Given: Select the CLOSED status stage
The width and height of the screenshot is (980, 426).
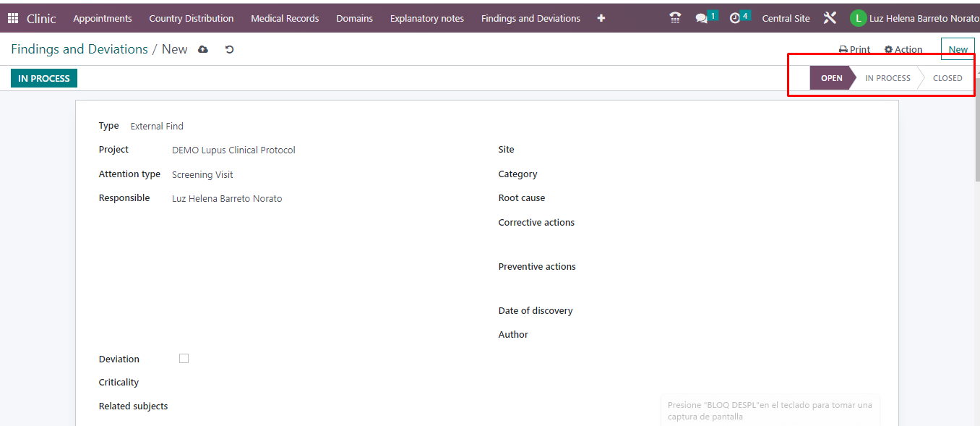Looking at the screenshot, I should [947, 78].
